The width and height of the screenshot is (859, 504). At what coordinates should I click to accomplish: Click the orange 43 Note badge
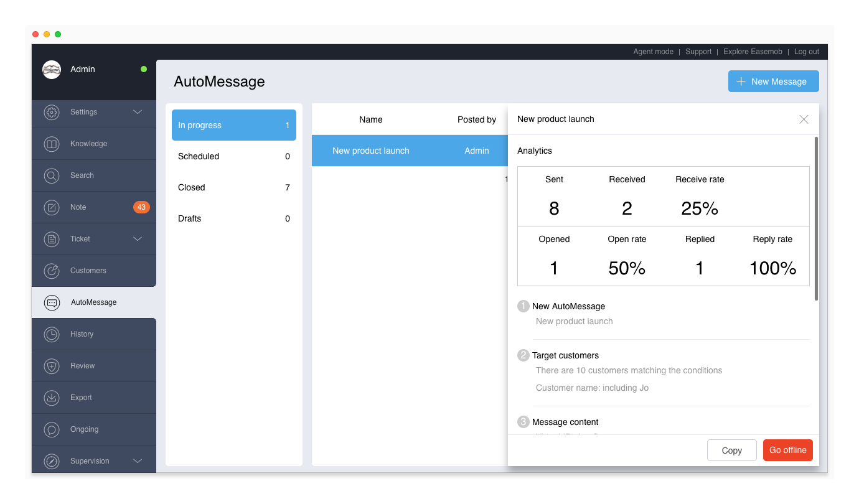pos(141,207)
